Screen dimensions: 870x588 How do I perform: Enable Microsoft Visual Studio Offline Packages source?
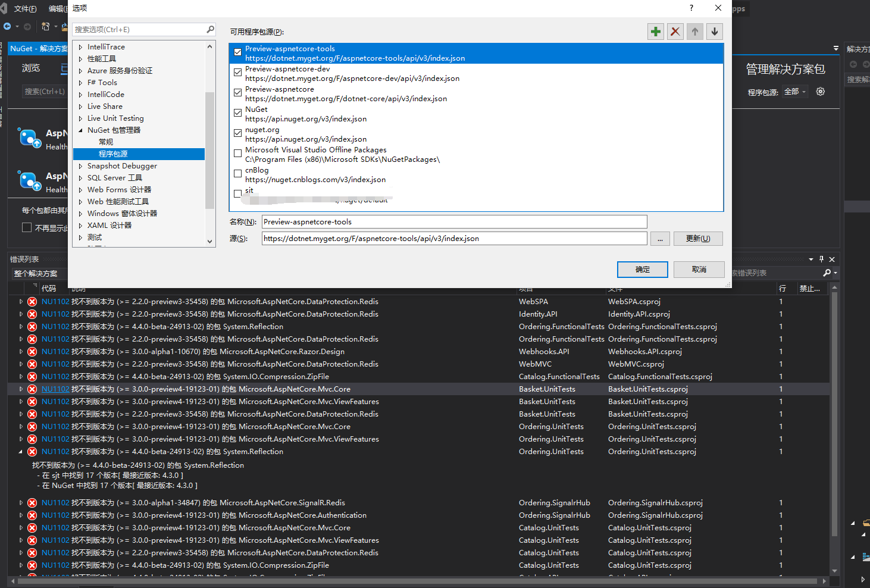[237, 154]
